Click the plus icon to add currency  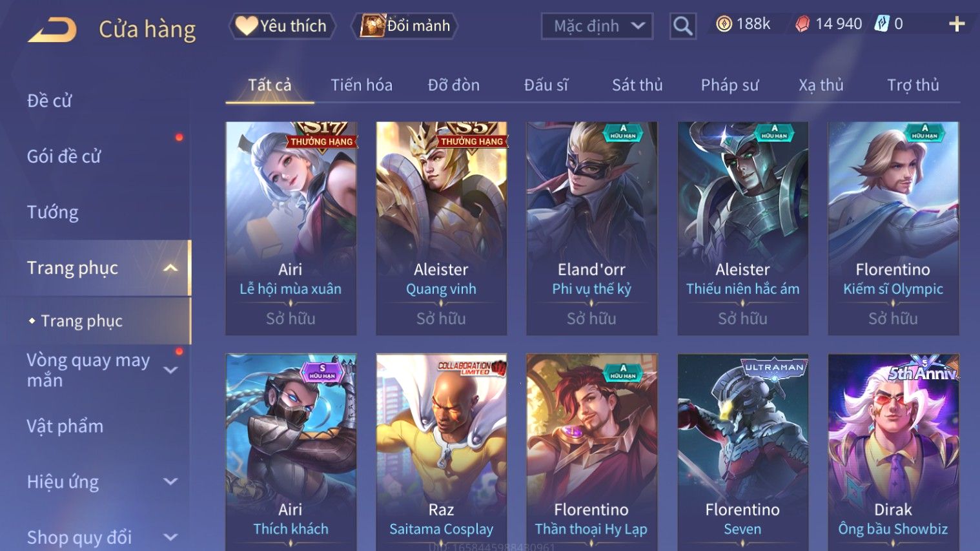(957, 25)
